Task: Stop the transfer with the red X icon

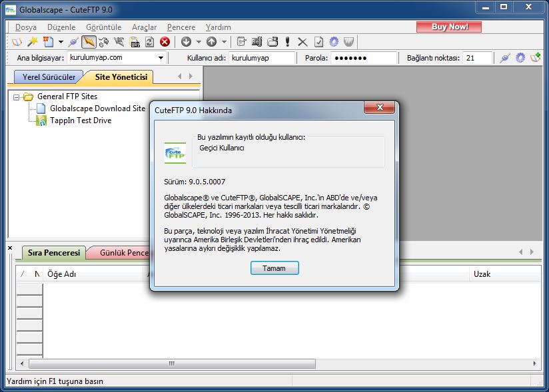Action: (x=165, y=42)
